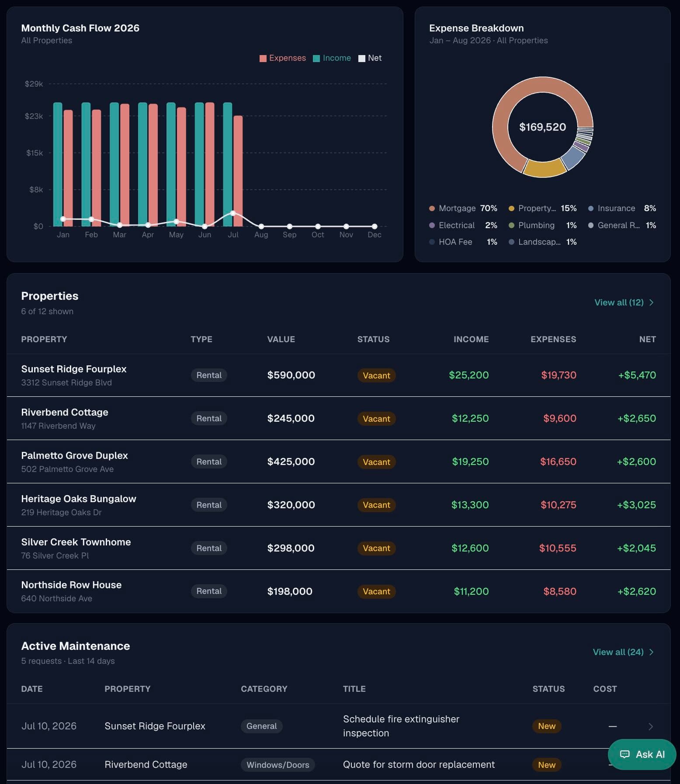Open Sunset Ridge Fourplex property row
Image resolution: width=680 pixels, height=784 pixels.
(339, 375)
